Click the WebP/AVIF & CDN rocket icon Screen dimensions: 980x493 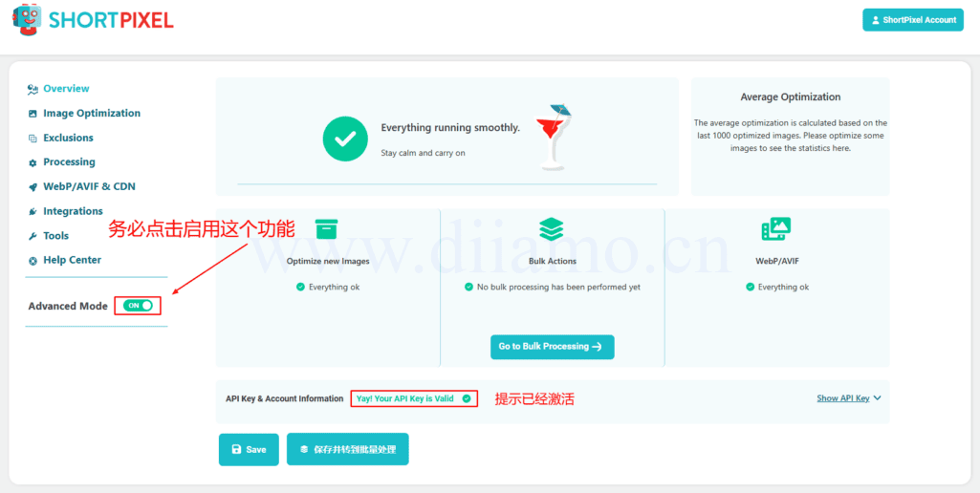click(x=33, y=187)
